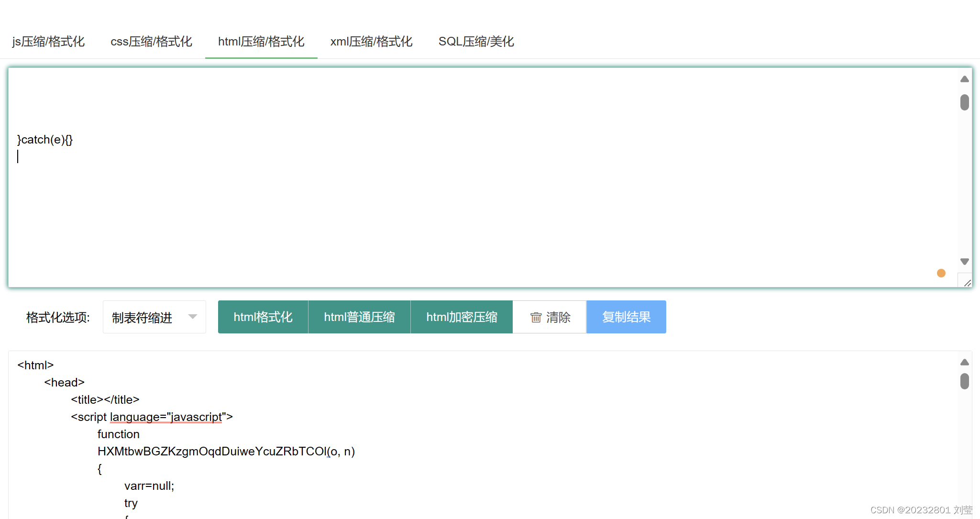
Task: Click the input textarea scrollbar thumb
Action: (x=965, y=102)
